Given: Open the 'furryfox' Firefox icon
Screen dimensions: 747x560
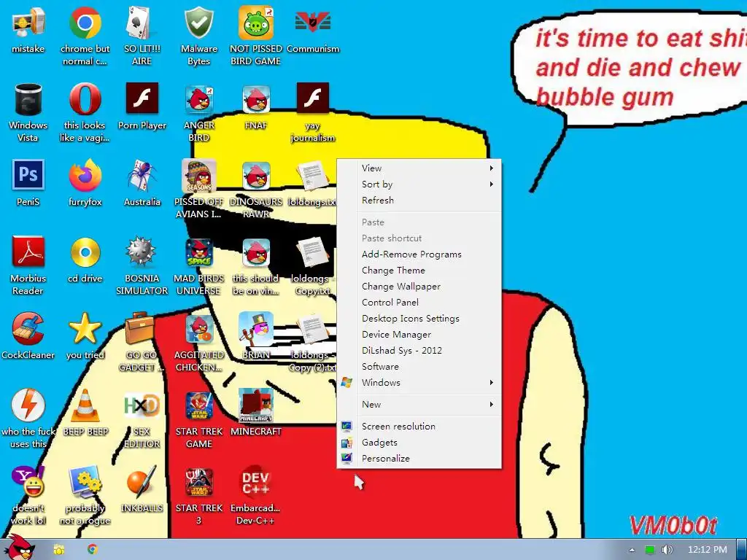Looking at the screenshot, I should 85,183.
